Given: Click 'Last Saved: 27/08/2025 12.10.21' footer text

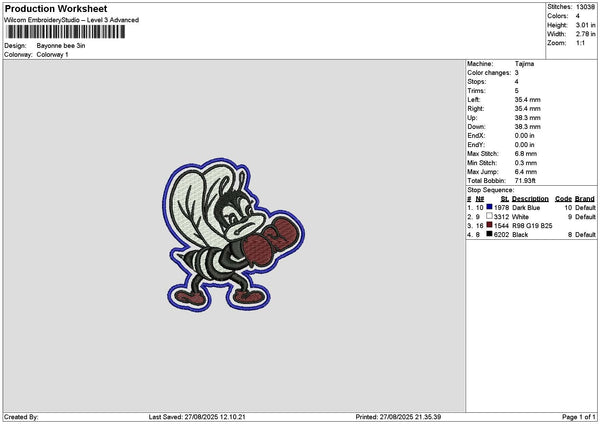Looking at the screenshot, I should pos(197,417).
